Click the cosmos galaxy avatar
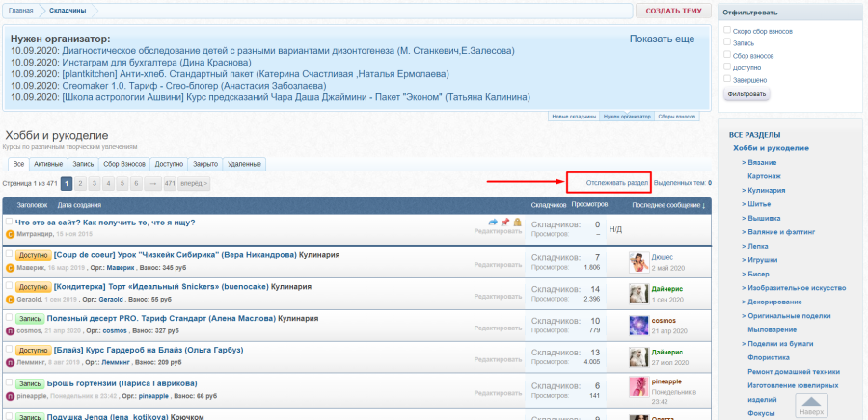Viewport: 868px width, 420px height. point(637,325)
